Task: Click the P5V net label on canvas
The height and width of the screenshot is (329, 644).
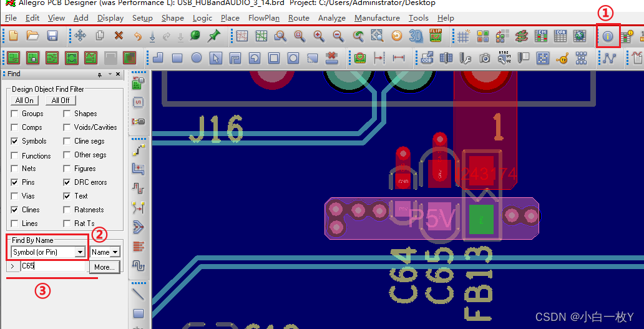Action: click(x=432, y=219)
